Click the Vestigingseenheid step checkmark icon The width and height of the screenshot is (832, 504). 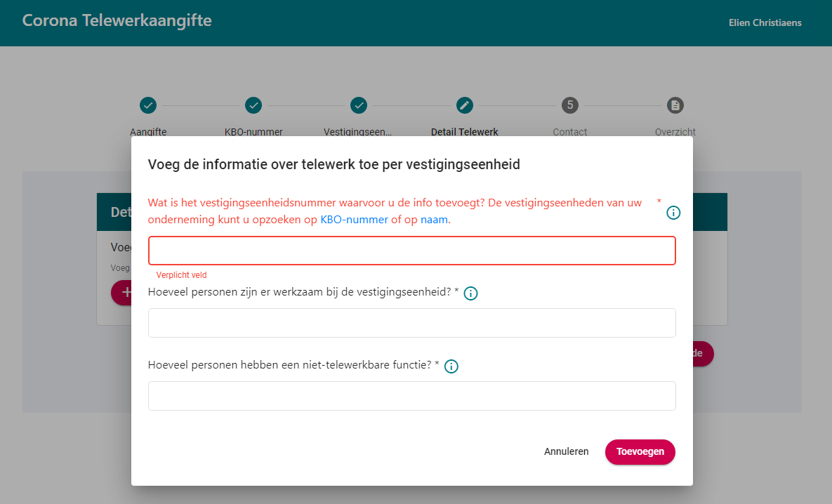pos(359,105)
